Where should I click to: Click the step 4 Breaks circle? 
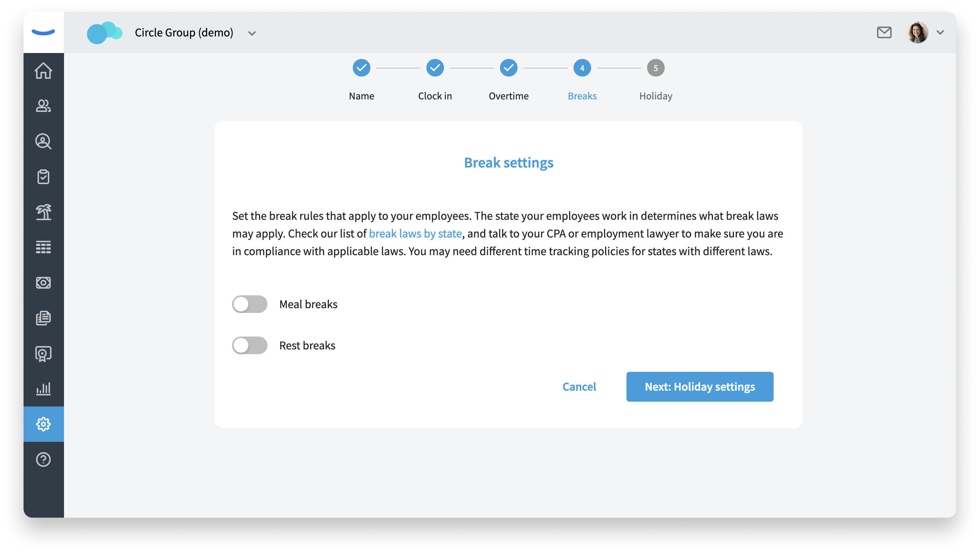[582, 68]
